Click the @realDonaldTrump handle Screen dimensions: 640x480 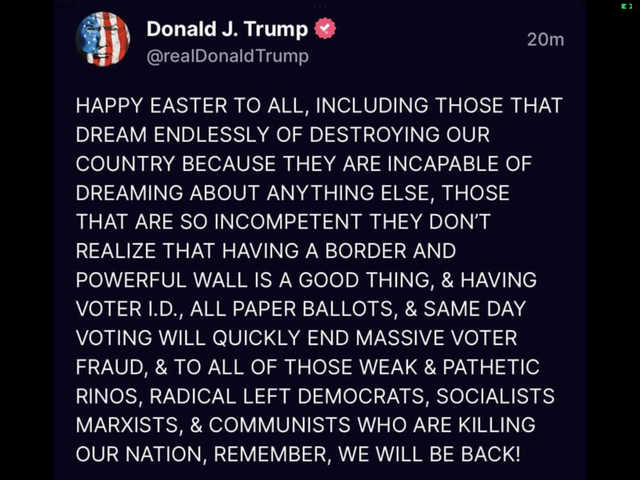coord(227,56)
